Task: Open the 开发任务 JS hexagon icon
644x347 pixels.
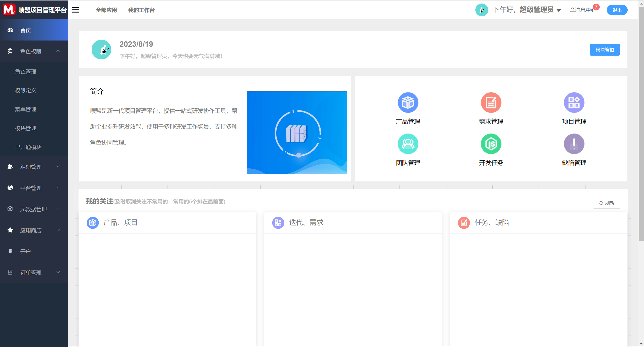Action: [491, 144]
